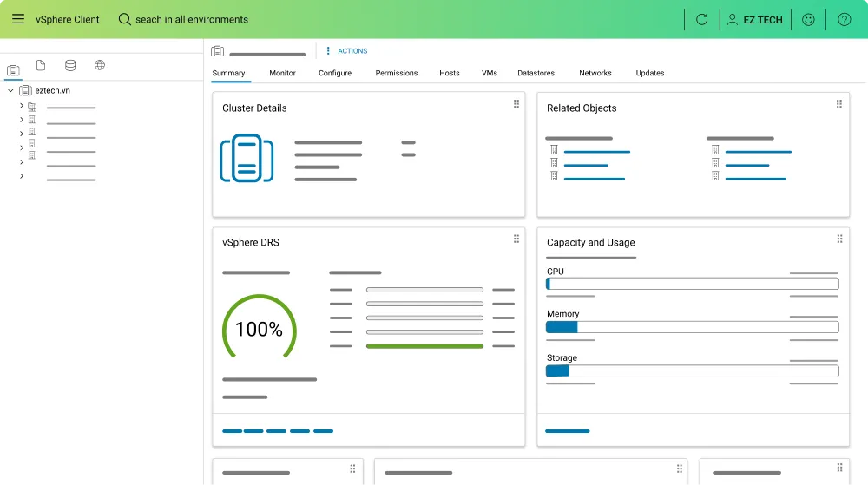Click the search in all environments field
868x485 pixels.
(x=192, y=19)
